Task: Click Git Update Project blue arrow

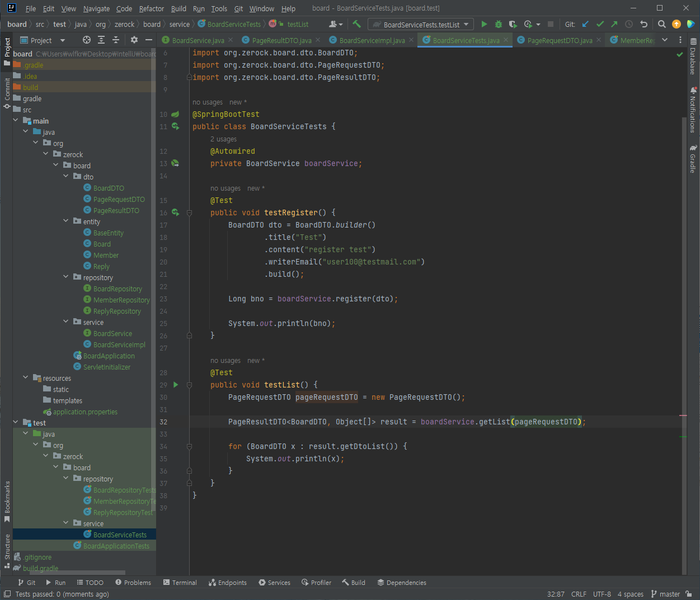Action: [x=585, y=24]
